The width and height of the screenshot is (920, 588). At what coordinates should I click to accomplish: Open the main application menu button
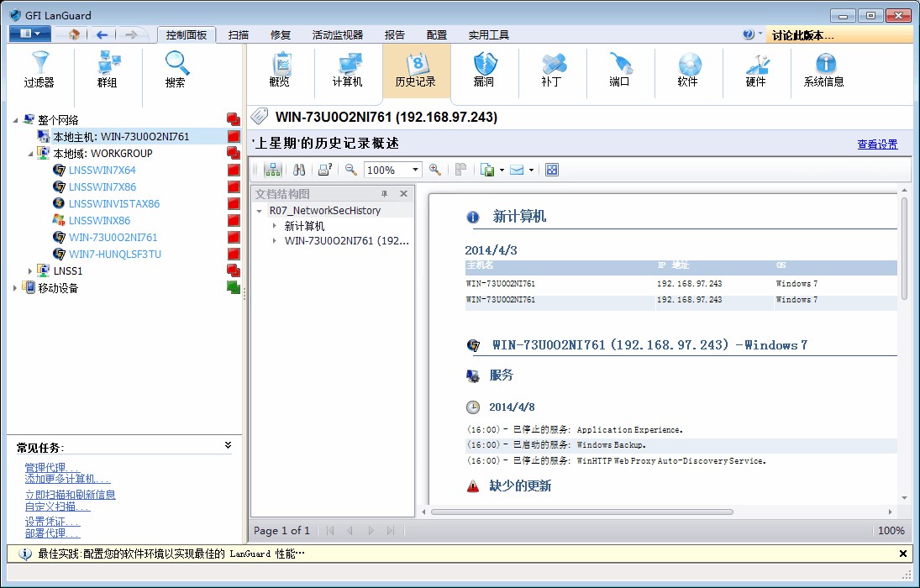point(29,34)
